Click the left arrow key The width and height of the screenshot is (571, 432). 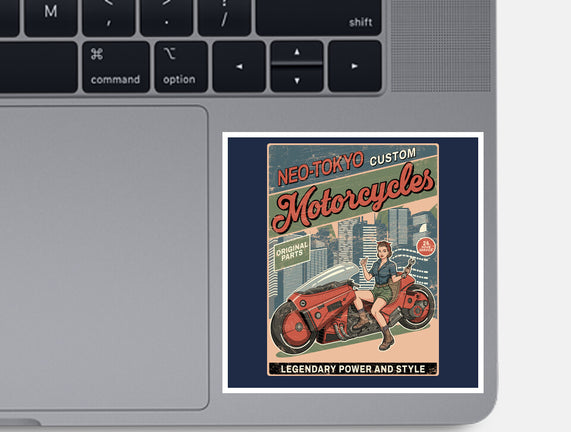tap(239, 67)
